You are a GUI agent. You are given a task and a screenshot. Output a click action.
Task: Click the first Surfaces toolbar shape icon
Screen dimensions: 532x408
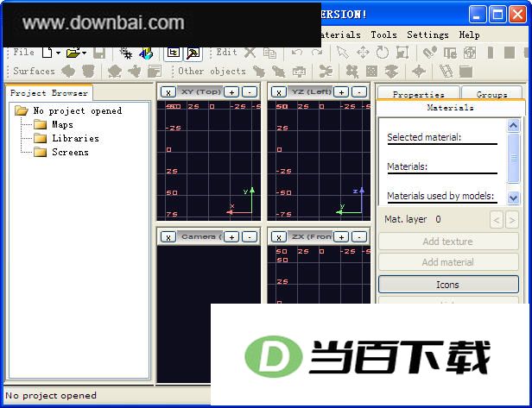pos(68,71)
